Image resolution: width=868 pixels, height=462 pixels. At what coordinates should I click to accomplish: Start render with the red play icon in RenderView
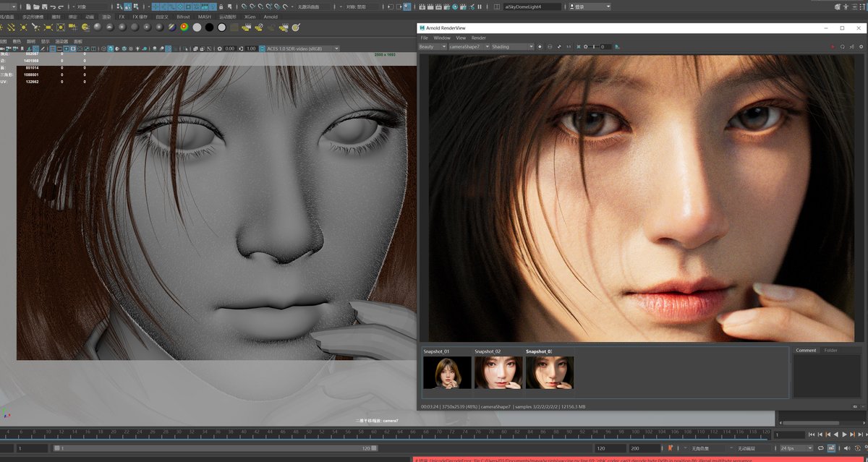[x=833, y=46]
